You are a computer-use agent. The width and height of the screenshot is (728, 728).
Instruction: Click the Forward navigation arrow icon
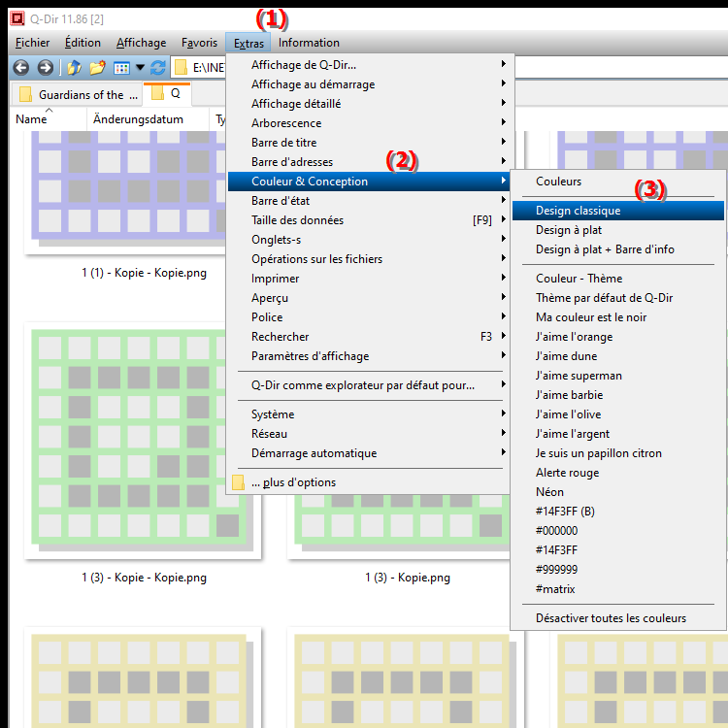click(x=45, y=68)
